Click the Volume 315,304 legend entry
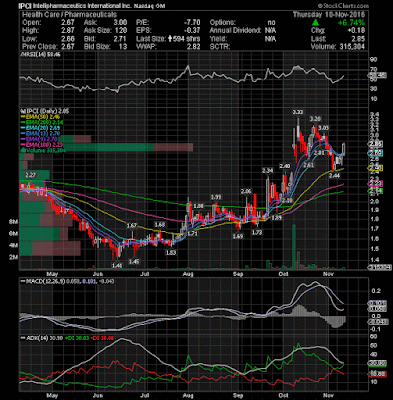This screenshot has height=400, width=393. point(43,151)
